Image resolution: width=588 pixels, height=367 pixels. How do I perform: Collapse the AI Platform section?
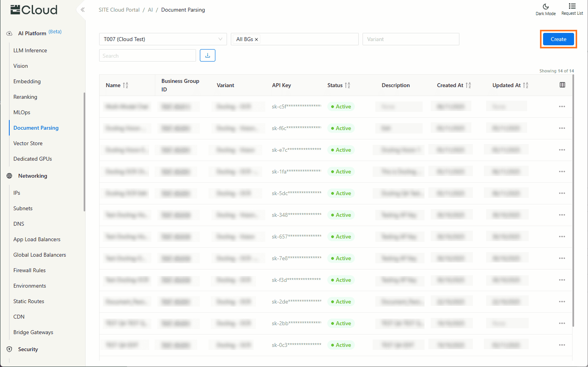pos(32,33)
